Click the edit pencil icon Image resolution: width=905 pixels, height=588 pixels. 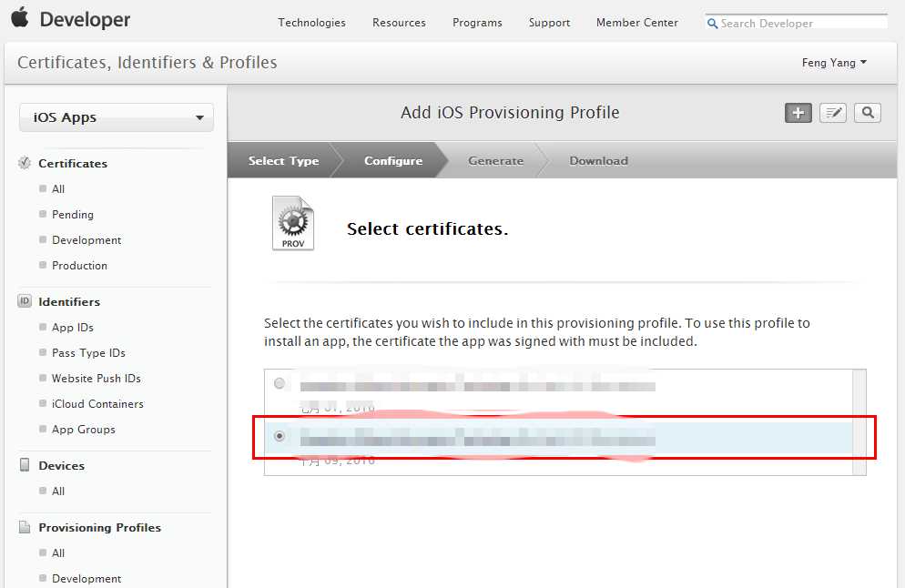click(833, 113)
